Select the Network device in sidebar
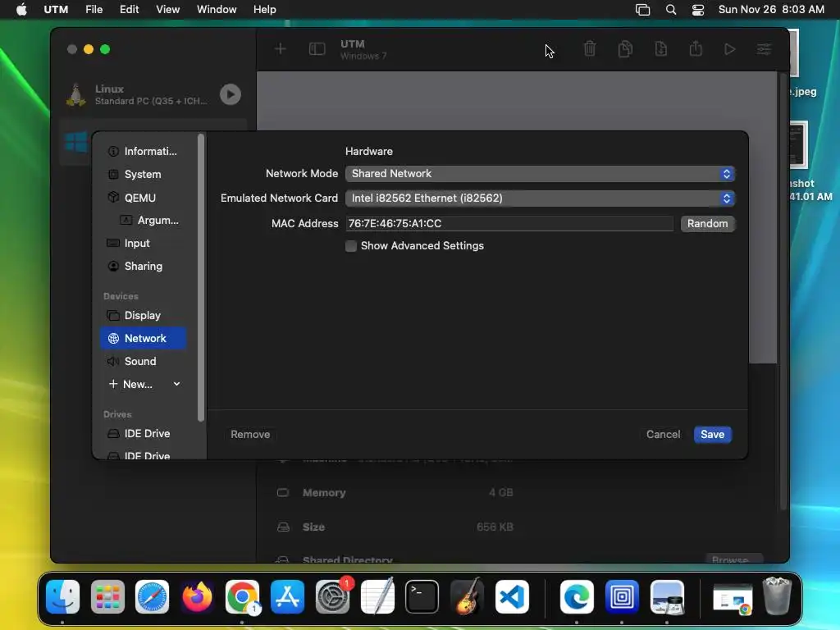The width and height of the screenshot is (840, 630). tap(143, 339)
